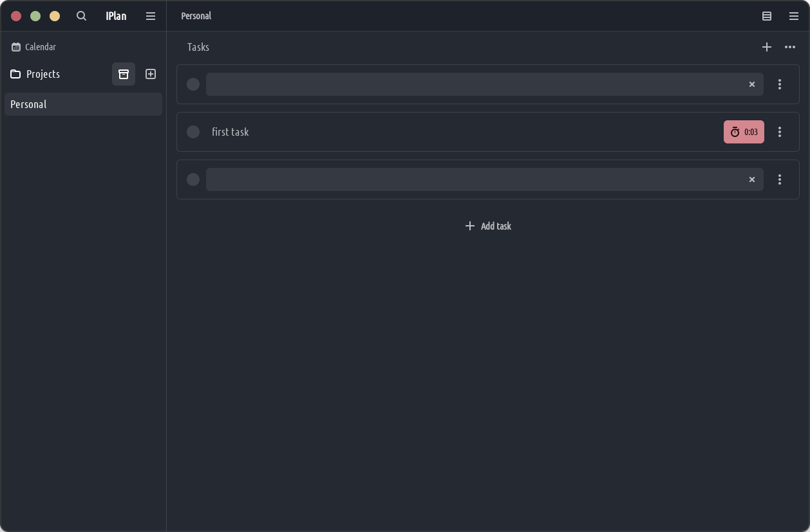Focus the bottom empty task name field
810x532 pixels.
473,179
